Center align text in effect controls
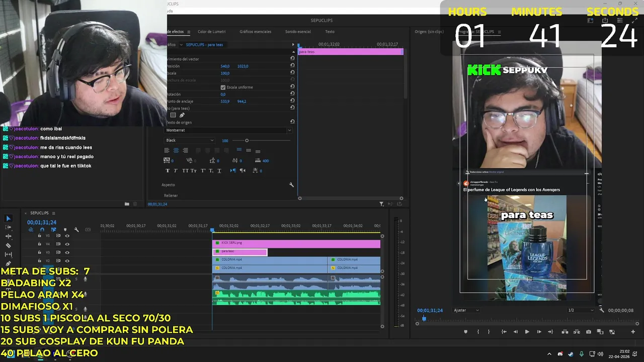Image resolution: width=644 pixels, height=362 pixels. click(x=176, y=150)
